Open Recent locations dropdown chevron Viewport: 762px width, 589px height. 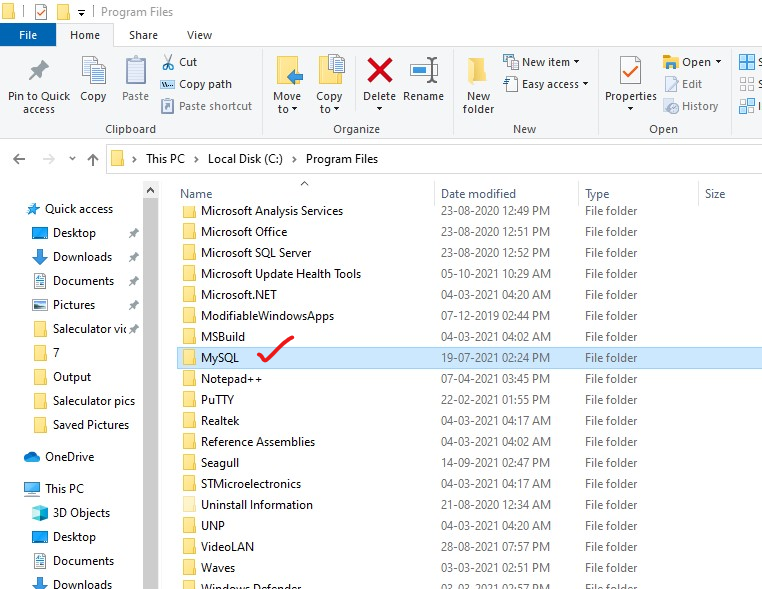pyautogui.click(x=72, y=158)
